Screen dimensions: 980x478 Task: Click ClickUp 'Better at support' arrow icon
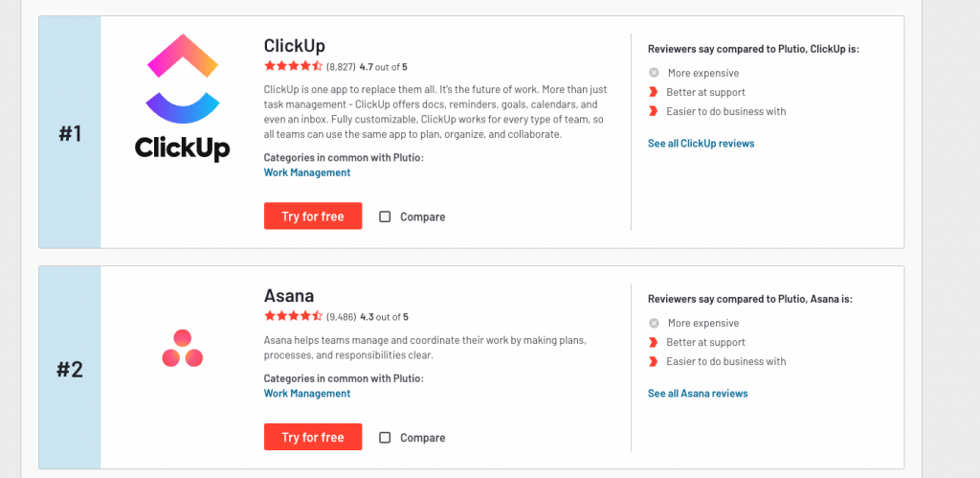pyautogui.click(x=654, y=92)
